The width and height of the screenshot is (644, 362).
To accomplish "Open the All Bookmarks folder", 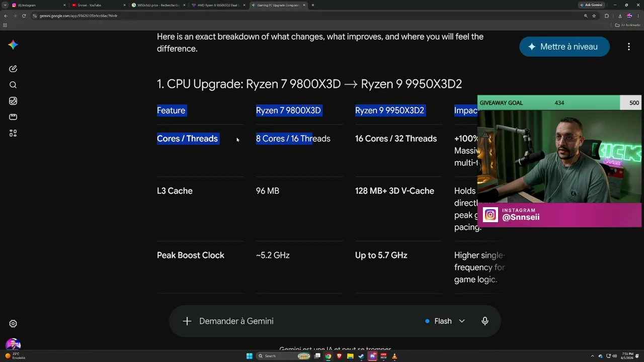I will tap(627, 25).
